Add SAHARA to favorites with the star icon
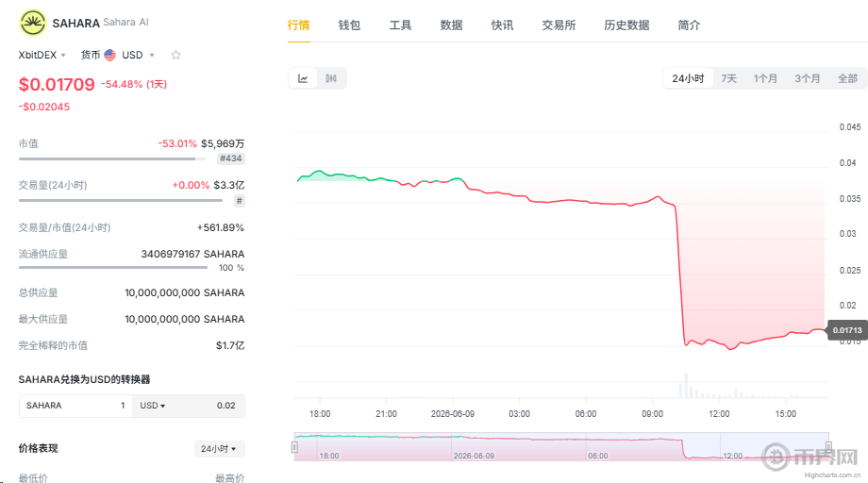The width and height of the screenshot is (868, 483). click(176, 55)
